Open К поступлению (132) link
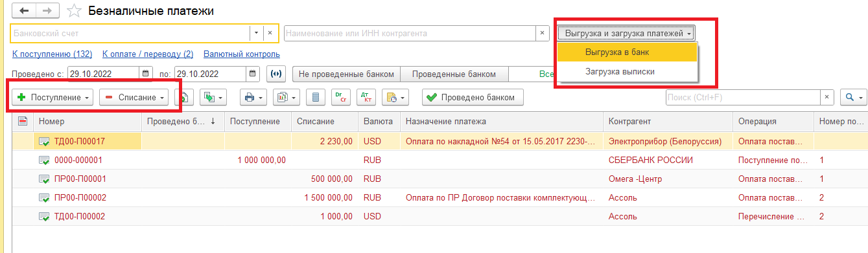This screenshot has width=868, height=253. pyautogui.click(x=52, y=54)
